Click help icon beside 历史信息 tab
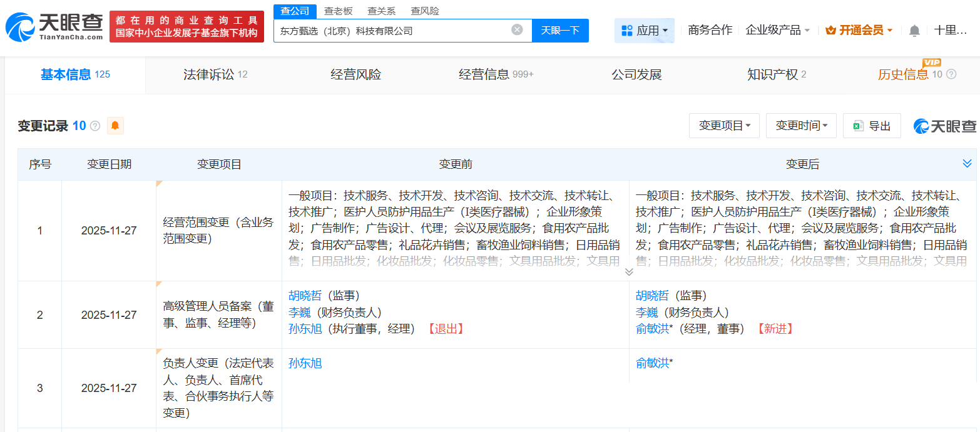Viewport: 980px width, 432px height. 951,74
